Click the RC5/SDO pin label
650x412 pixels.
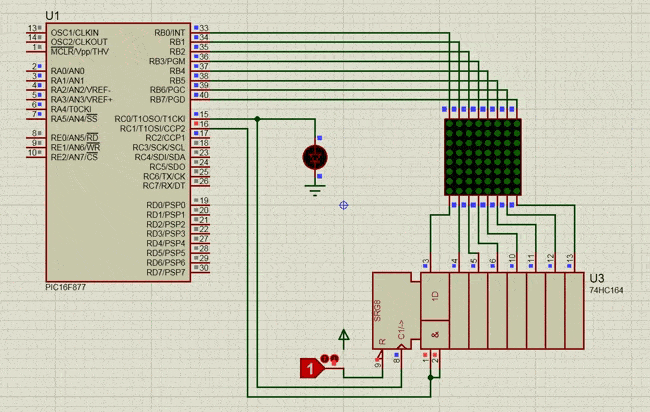click(x=167, y=167)
